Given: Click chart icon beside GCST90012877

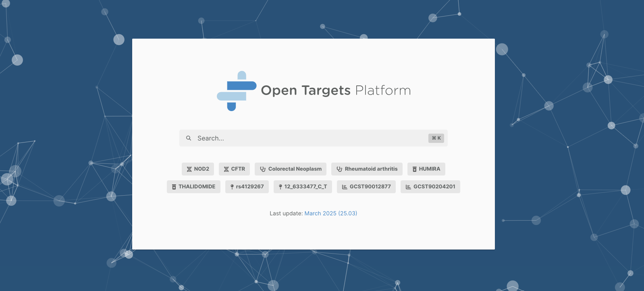Looking at the screenshot, I should tap(345, 187).
